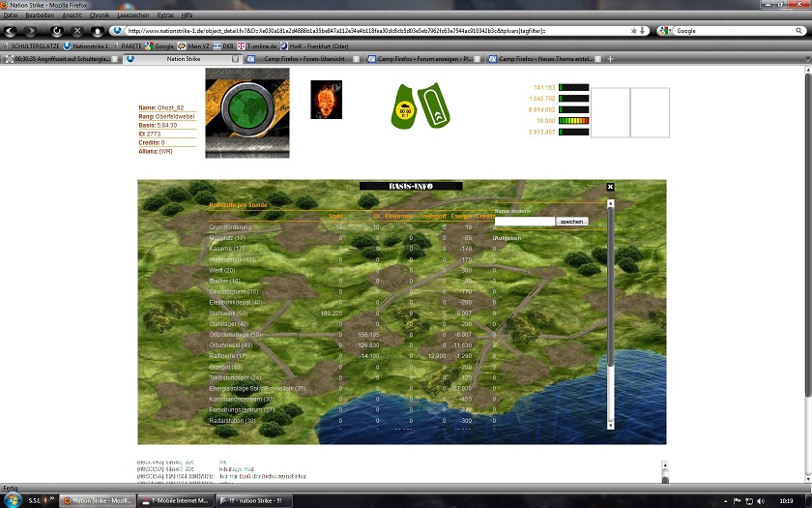The height and width of the screenshot is (508, 812).
Task: Click the volume speaker tray icon
Action: point(760,501)
